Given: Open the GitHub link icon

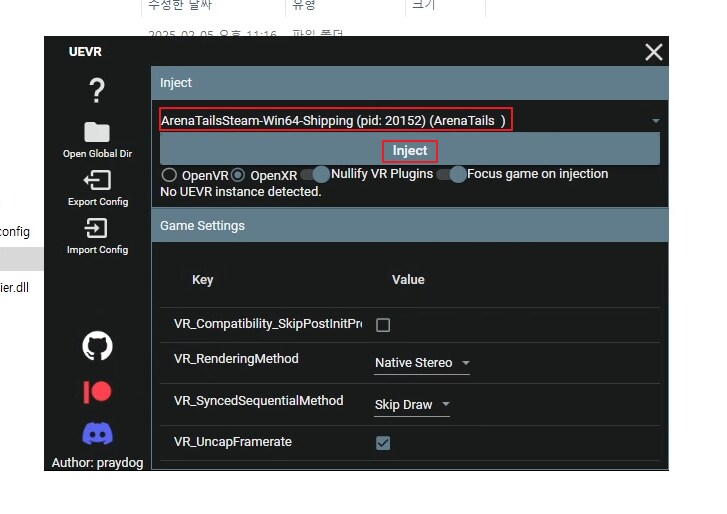Looking at the screenshot, I should coord(97,346).
